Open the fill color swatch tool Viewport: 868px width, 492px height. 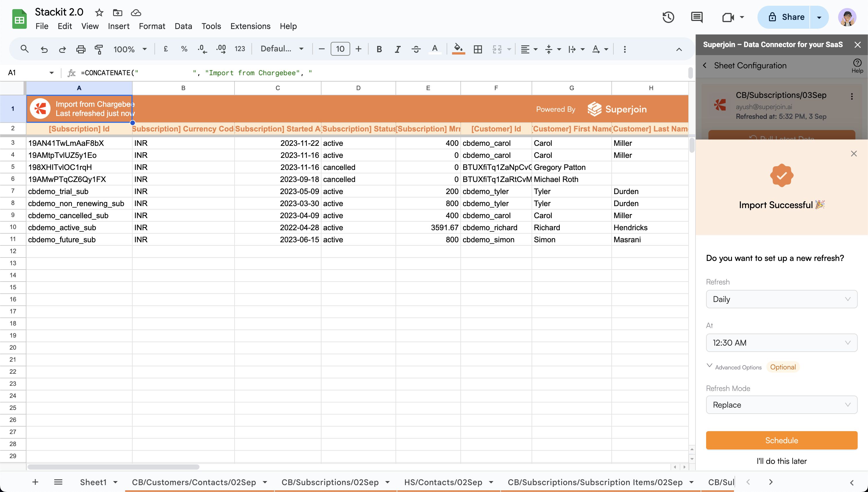click(458, 49)
